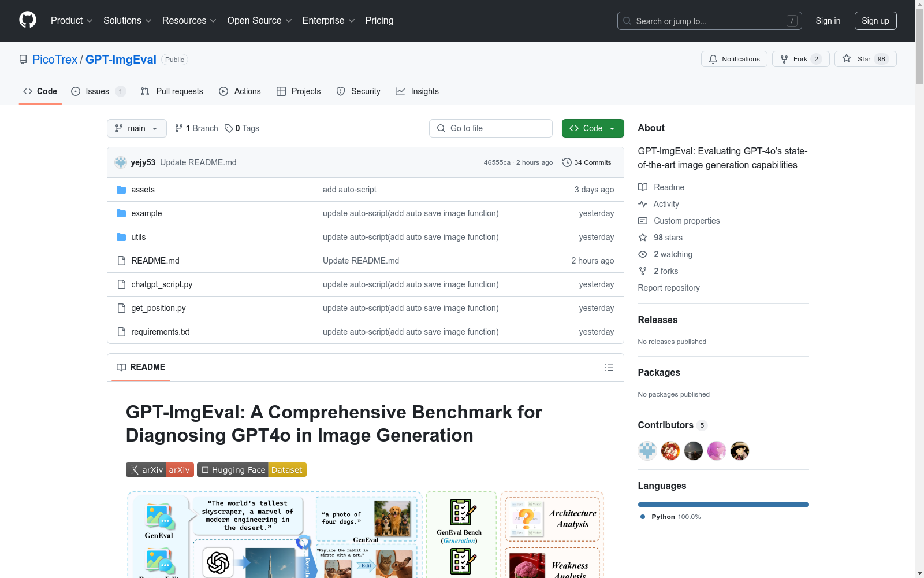Click Report repository

tap(669, 288)
